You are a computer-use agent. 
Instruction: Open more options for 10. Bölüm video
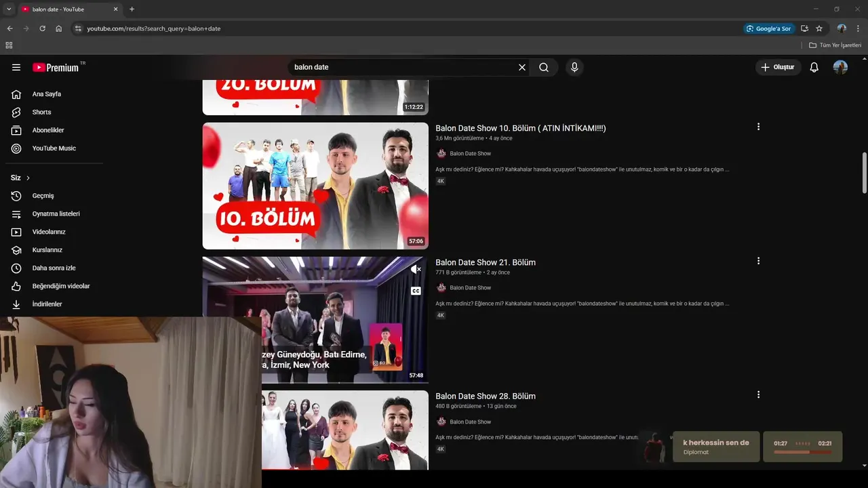(x=758, y=127)
